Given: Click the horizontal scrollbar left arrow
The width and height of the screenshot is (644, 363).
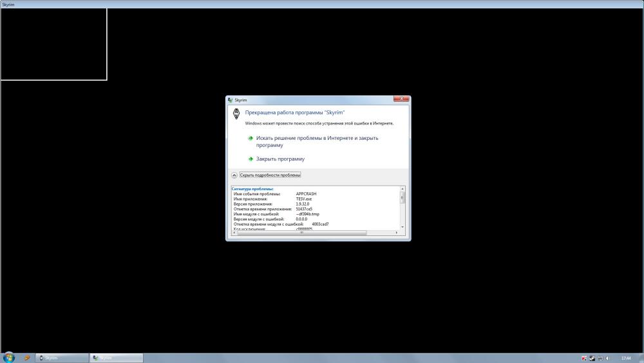Looking at the screenshot, I should pos(234,233).
